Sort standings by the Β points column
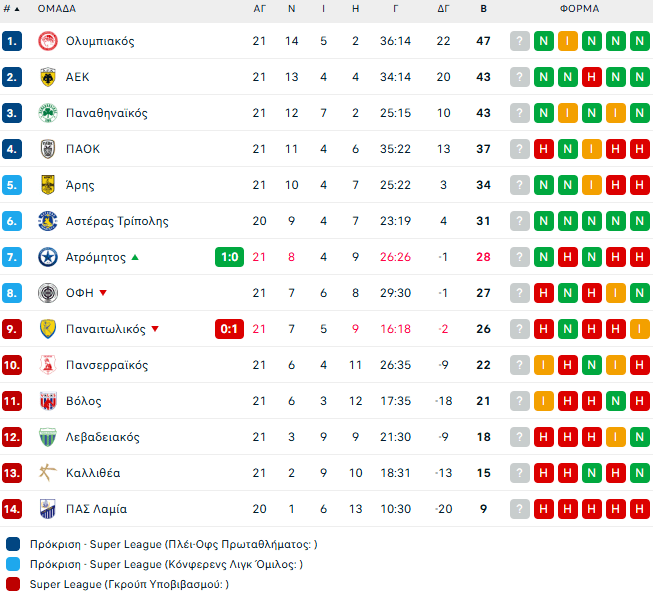Screen dimensions: 653x599 pos(483,9)
